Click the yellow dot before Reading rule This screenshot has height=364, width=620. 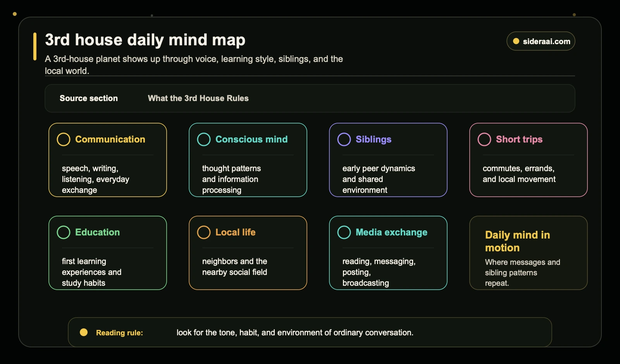click(x=84, y=332)
